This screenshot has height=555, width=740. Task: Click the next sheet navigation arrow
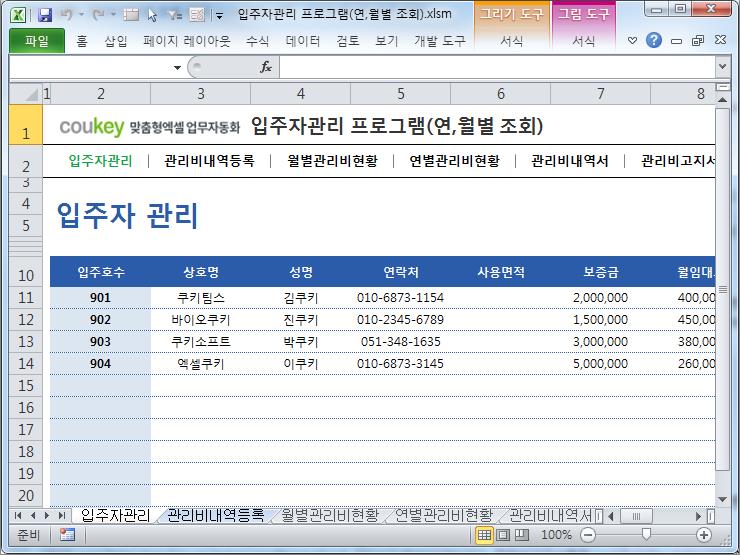[46, 515]
